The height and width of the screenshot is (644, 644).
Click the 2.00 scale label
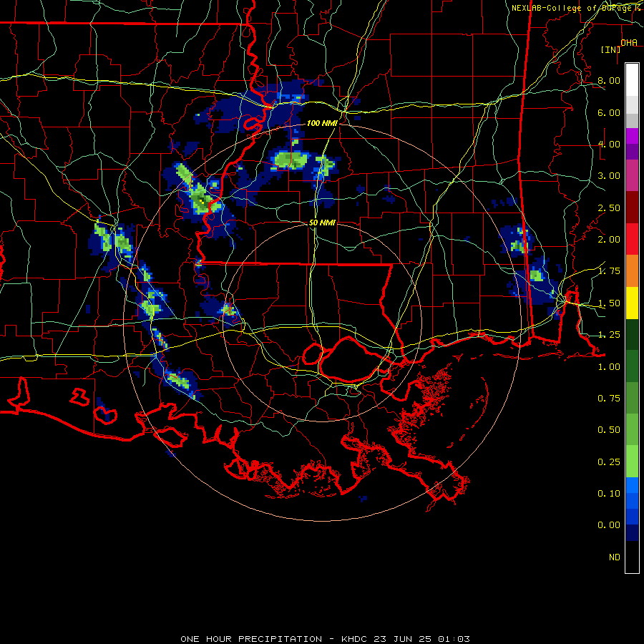click(x=609, y=240)
